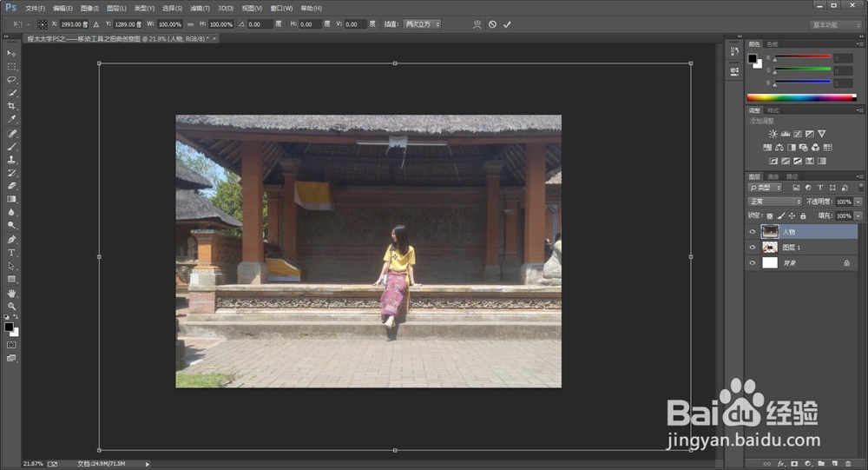
Task: Hide the 背景 layer eye icon
Action: [752, 262]
